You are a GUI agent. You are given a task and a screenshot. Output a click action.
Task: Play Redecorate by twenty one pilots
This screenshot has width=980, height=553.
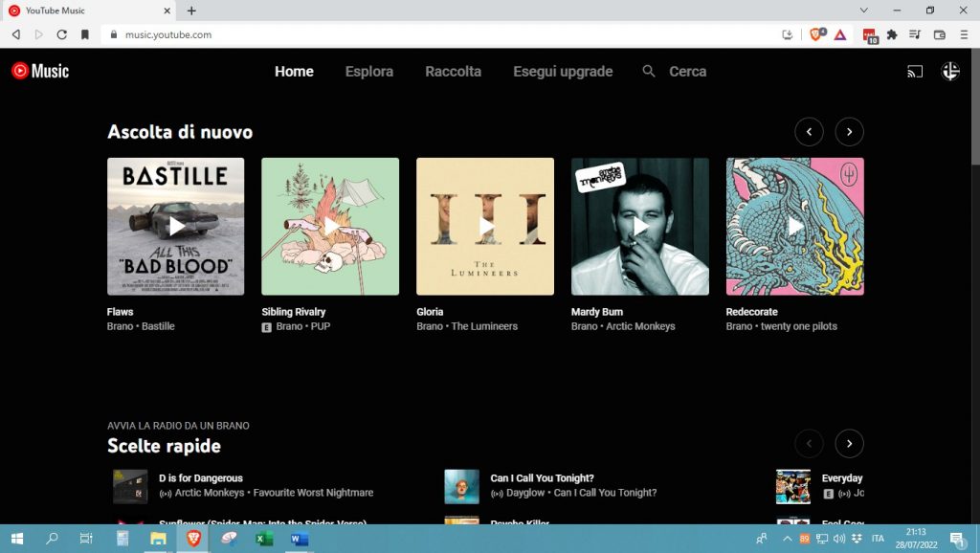tap(794, 226)
